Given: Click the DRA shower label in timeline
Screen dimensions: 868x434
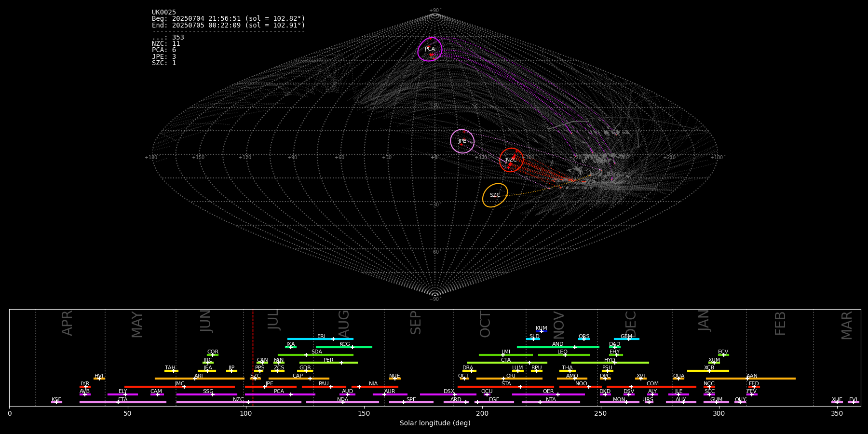Looking at the screenshot, I should pos(468,368).
